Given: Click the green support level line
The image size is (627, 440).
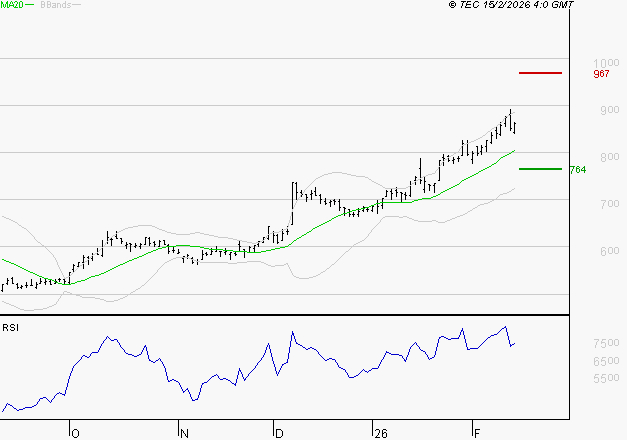Looking at the screenshot, I should pyautogui.click(x=540, y=169).
